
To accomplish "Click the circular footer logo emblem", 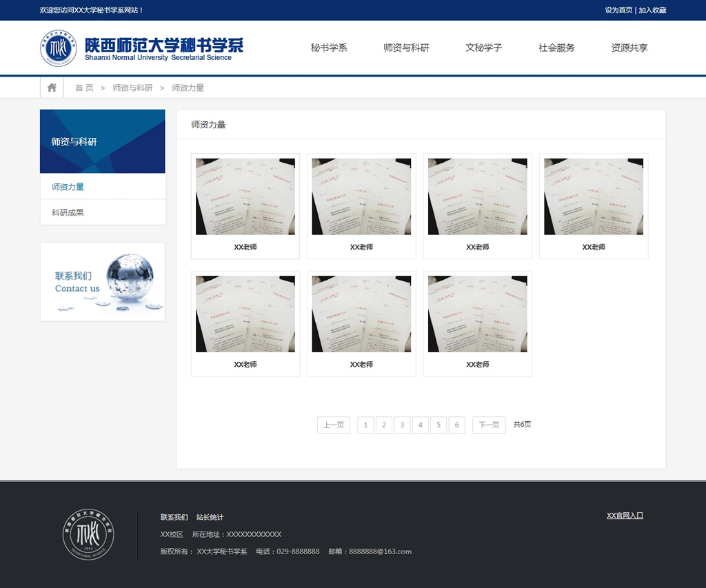I will [x=88, y=534].
